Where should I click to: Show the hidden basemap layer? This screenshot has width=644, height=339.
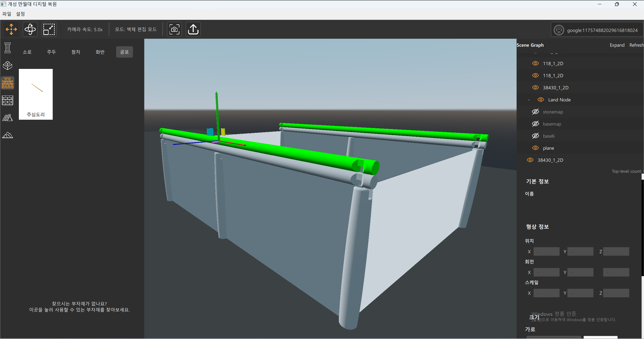(535, 124)
